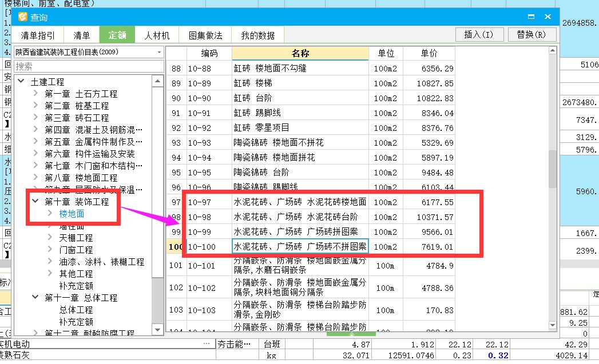
Task: Expand 第四章 混凝土及钢筋混凝土 chapter
Action: 35,129
